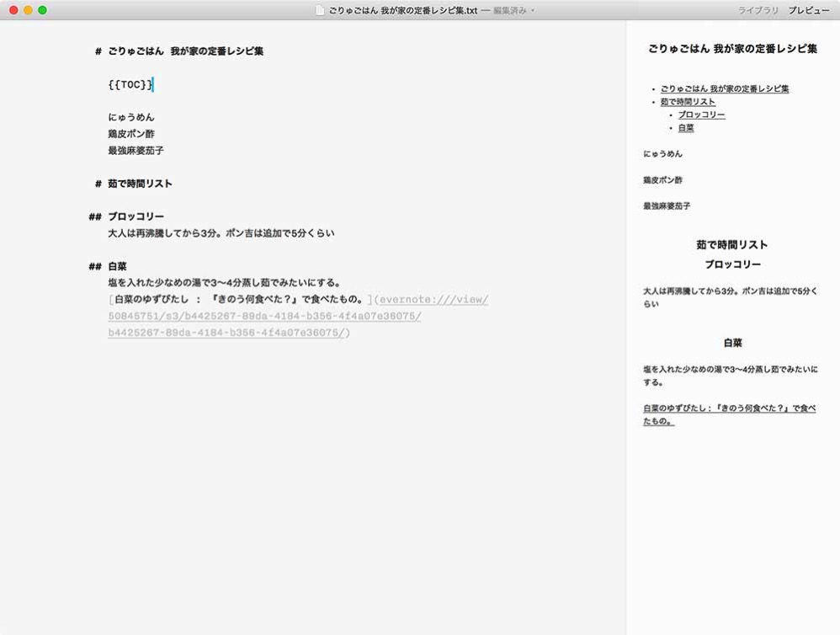The width and height of the screenshot is (840, 635).
Task: Click the ## marker beside ブロッコリー heading
Action: (94, 217)
